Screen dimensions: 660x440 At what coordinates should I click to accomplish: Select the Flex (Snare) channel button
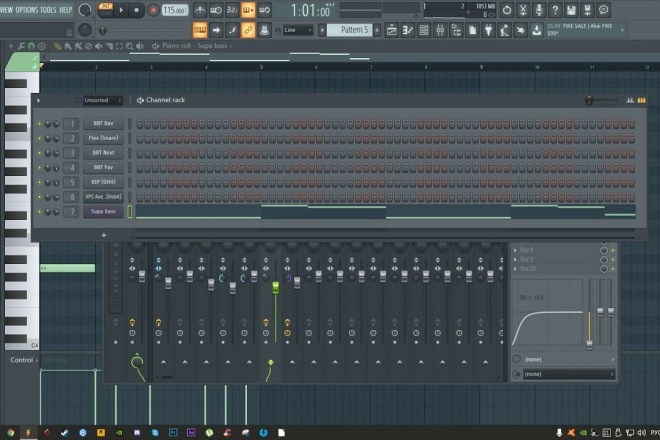coord(103,138)
